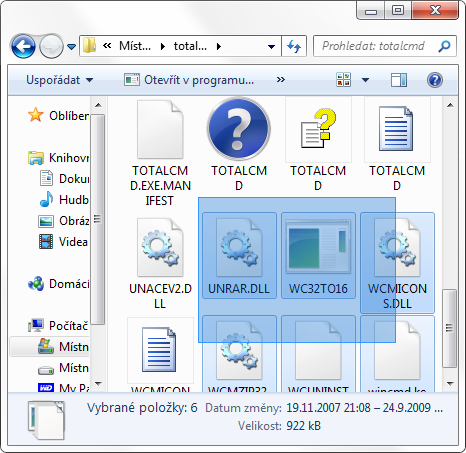Select WCUNINST file
The height and width of the screenshot is (453, 466).
[x=318, y=354]
